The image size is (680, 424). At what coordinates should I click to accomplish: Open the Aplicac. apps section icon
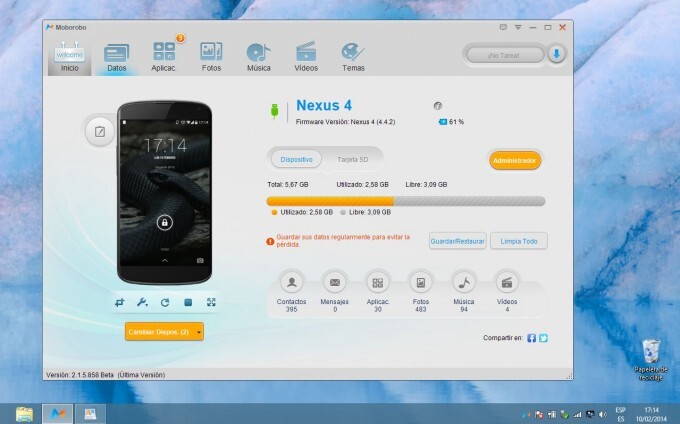[165, 55]
